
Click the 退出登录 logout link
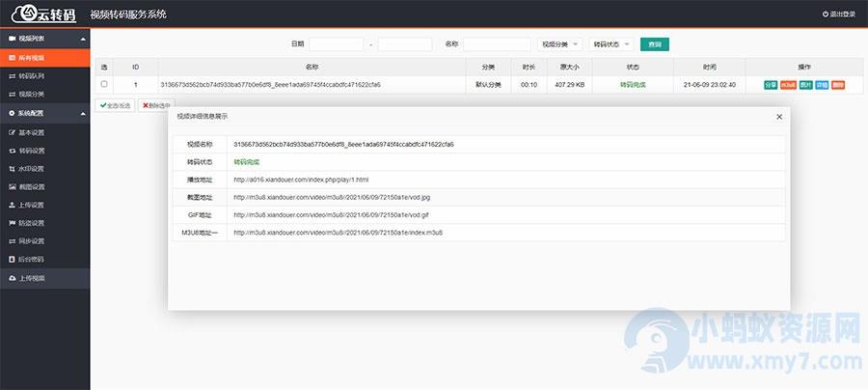[x=838, y=14]
